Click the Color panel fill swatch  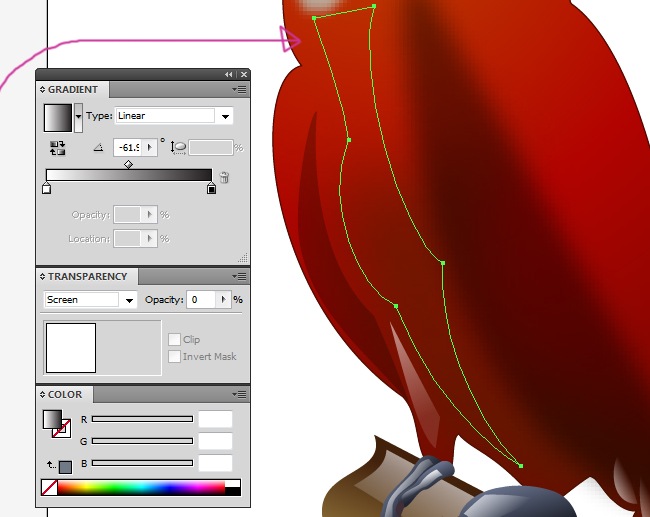(52, 420)
